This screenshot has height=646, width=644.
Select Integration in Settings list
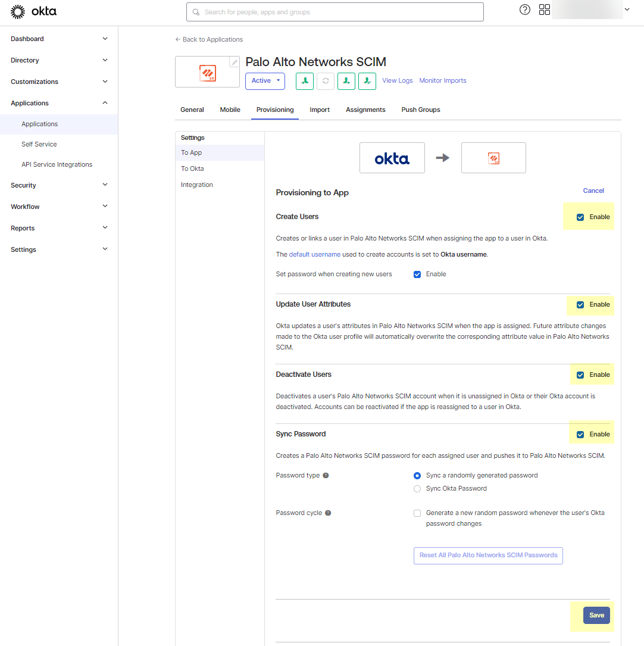220,185
